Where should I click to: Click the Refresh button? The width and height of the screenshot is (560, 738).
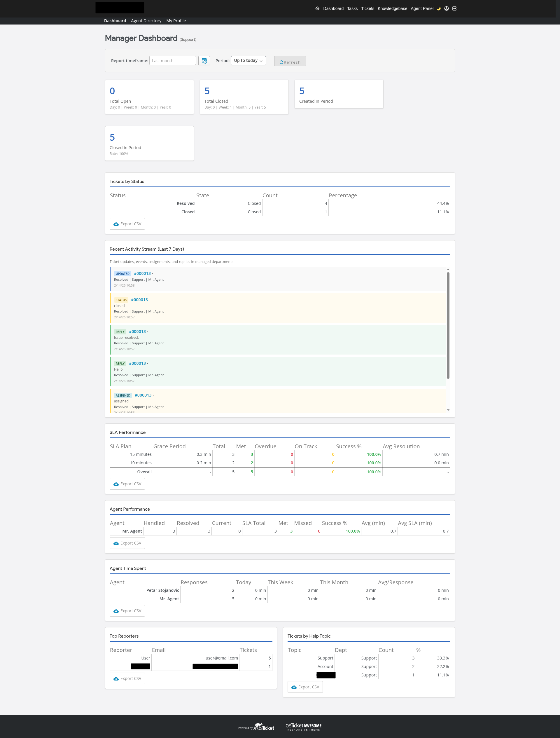tap(290, 62)
